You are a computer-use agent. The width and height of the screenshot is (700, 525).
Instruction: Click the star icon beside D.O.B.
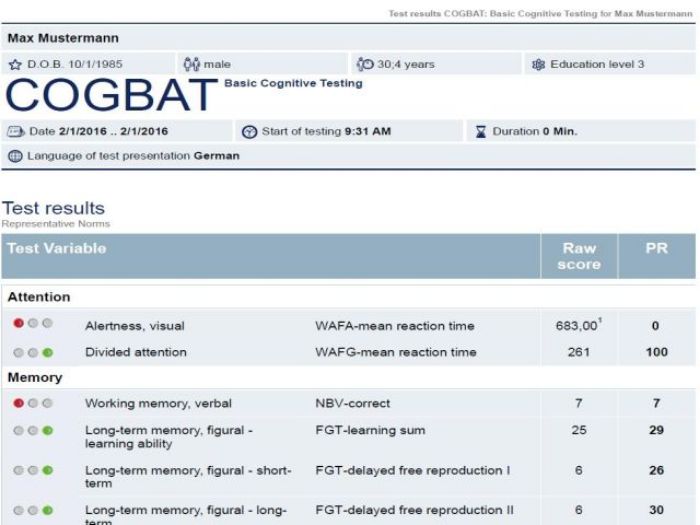15,65
